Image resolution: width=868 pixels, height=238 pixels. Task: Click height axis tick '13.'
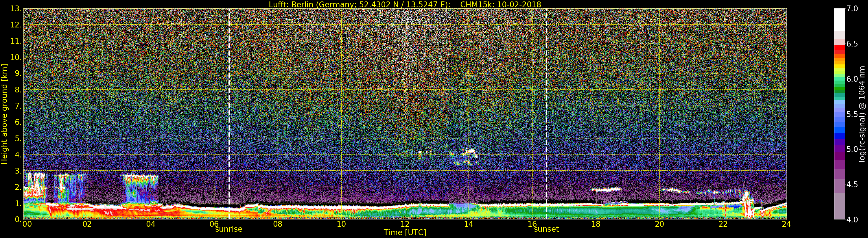16,8
